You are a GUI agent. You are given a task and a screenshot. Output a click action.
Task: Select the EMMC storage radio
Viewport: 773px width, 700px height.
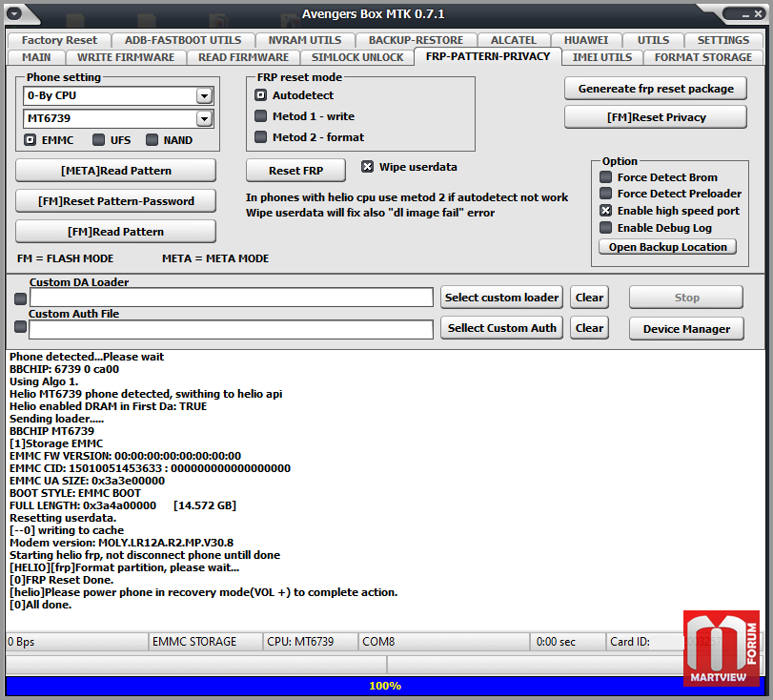(31, 140)
